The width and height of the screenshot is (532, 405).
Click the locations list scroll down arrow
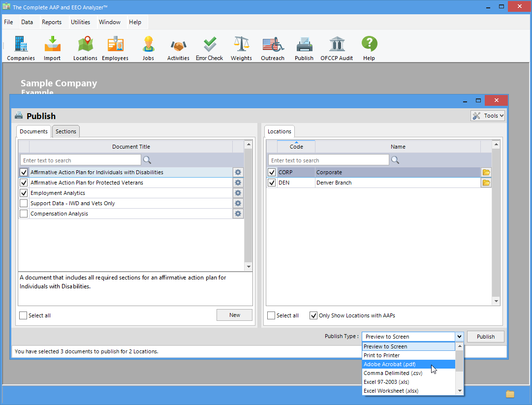(497, 301)
